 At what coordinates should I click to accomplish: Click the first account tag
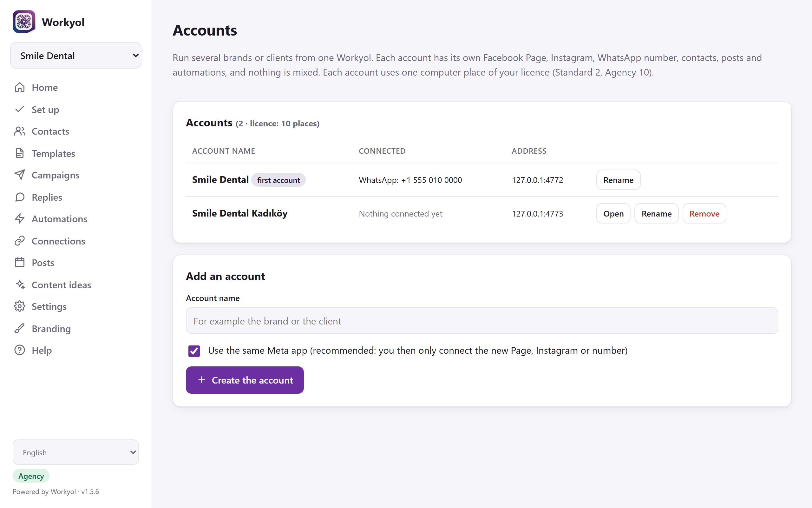(278, 180)
